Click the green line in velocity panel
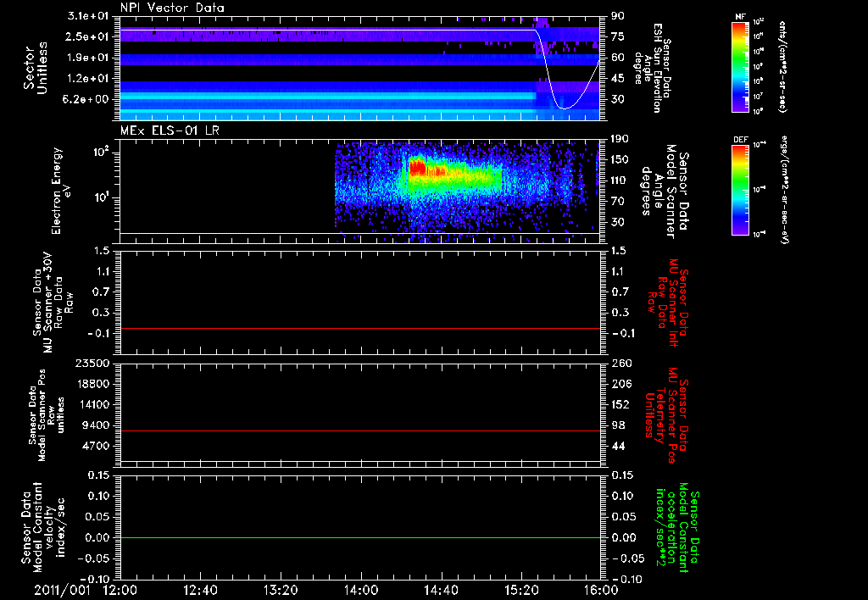 360,537
